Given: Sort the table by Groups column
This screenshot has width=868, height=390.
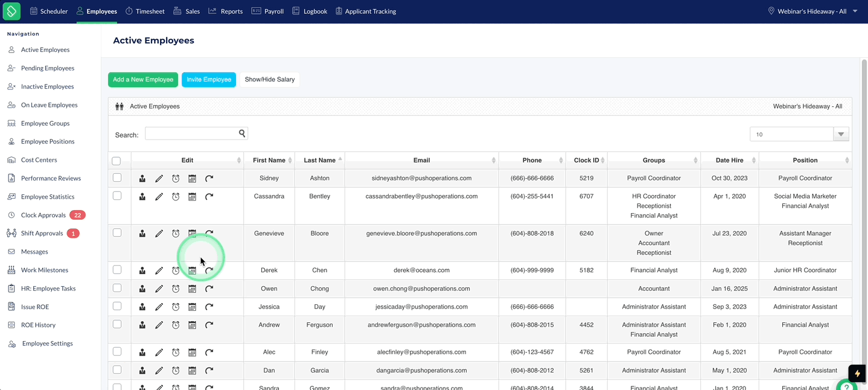Looking at the screenshot, I should [x=654, y=160].
